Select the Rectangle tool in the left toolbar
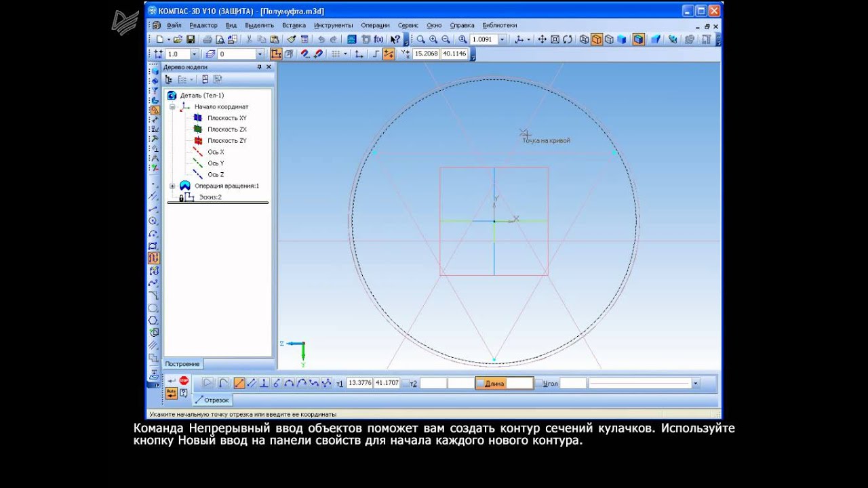This screenshot has height=488, width=868. click(x=153, y=245)
